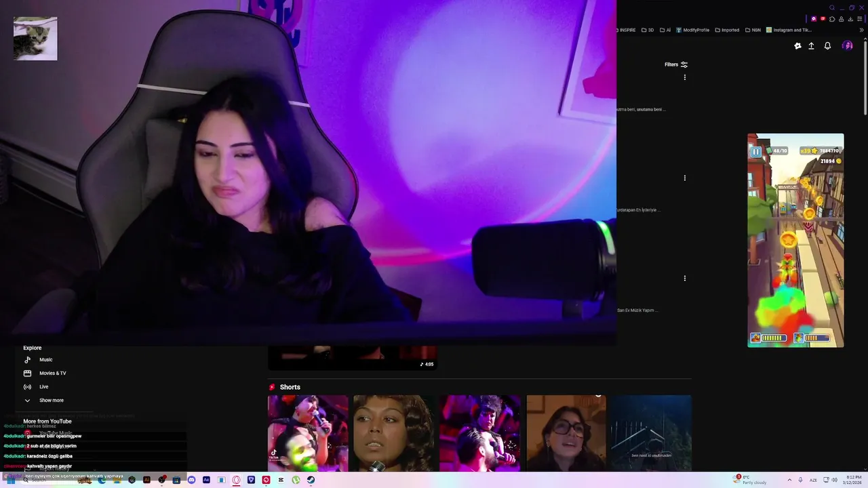Open the Instagram and Tik... bookmark
Viewport: 868px width, 488px height.
click(x=789, y=30)
